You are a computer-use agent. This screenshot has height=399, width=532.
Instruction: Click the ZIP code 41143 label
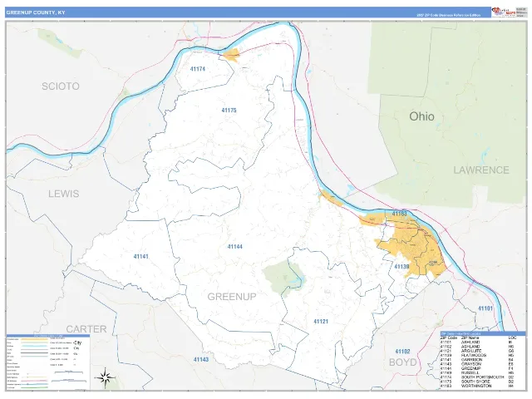point(201,359)
